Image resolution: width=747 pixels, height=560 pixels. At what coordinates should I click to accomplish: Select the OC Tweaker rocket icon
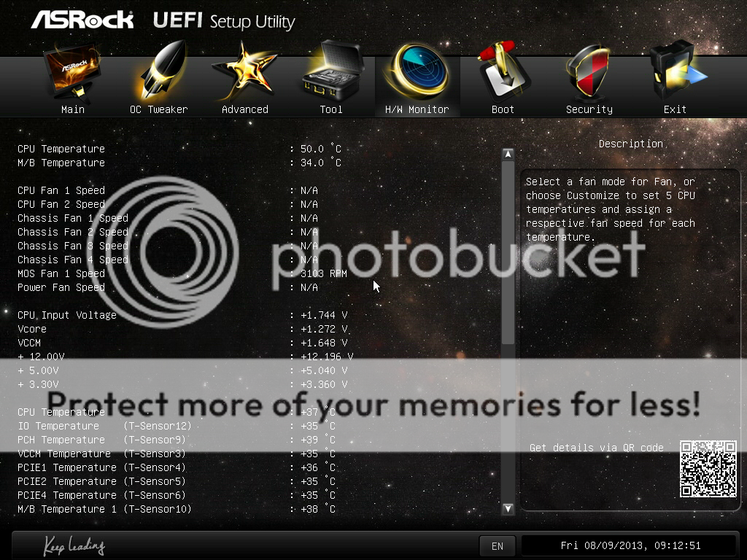click(162, 71)
